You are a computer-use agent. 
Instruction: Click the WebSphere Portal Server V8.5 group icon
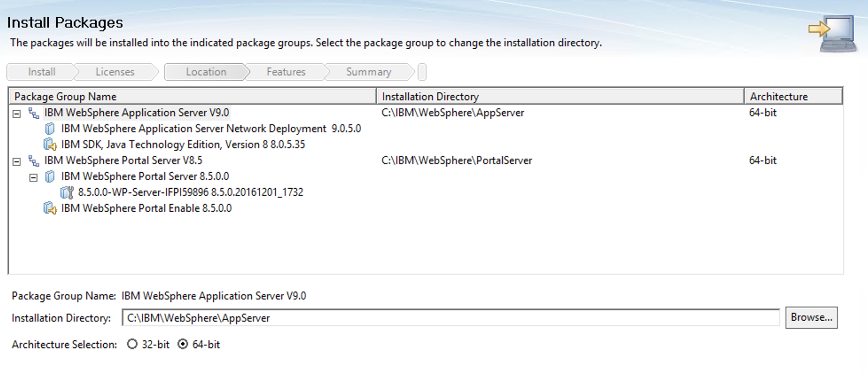[x=34, y=161]
